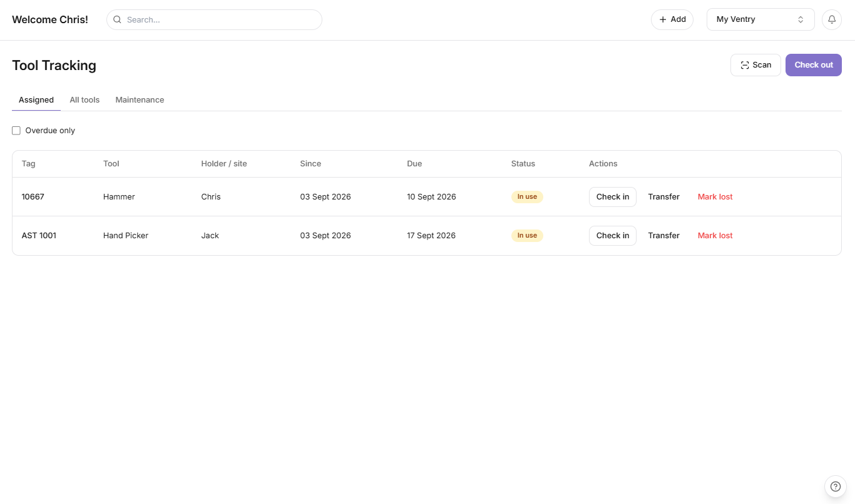This screenshot has width=855, height=504.
Task: Click the Status column header
Action: 523,164
